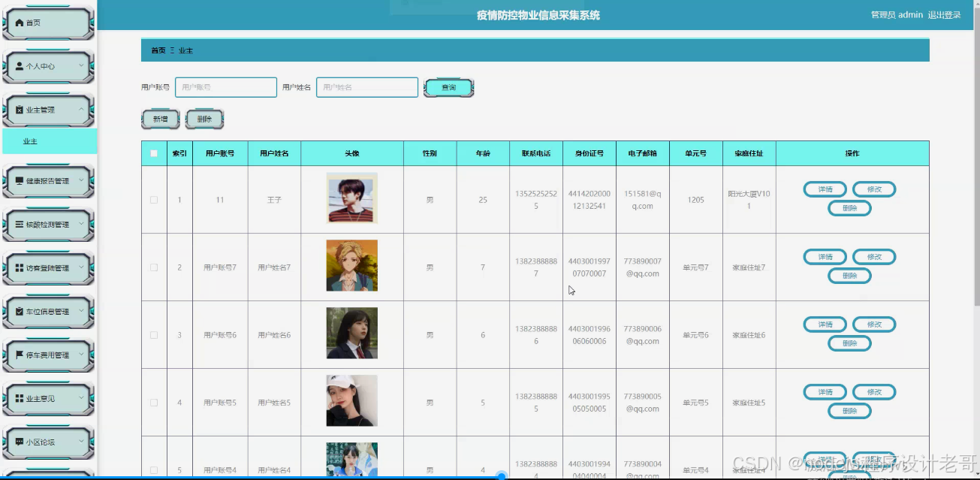The width and height of the screenshot is (980, 480).
Task: Tick the checkbox for row 用户账号6
Action: [154, 335]
